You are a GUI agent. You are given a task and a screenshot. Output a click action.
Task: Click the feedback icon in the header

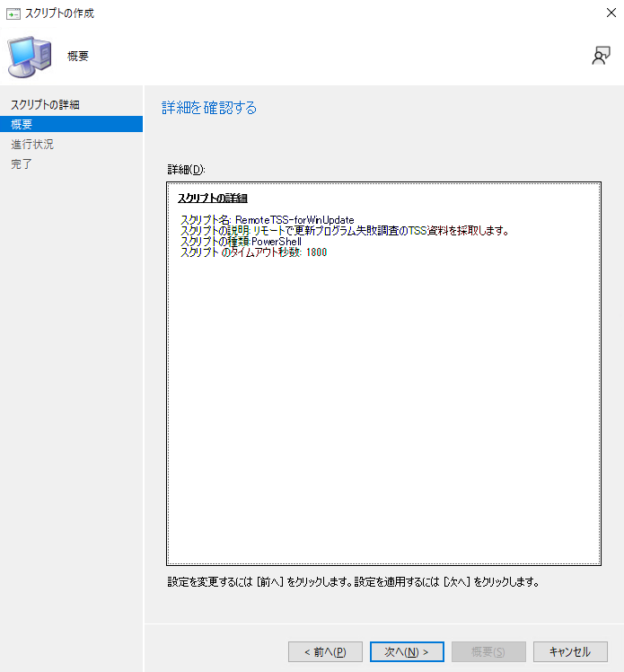[x=601, y=56]
